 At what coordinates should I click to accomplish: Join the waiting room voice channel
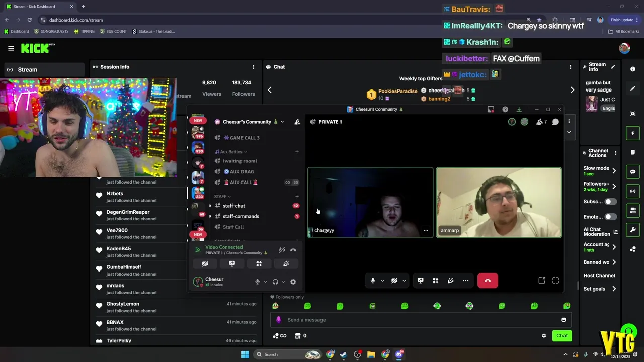(239, 161)
